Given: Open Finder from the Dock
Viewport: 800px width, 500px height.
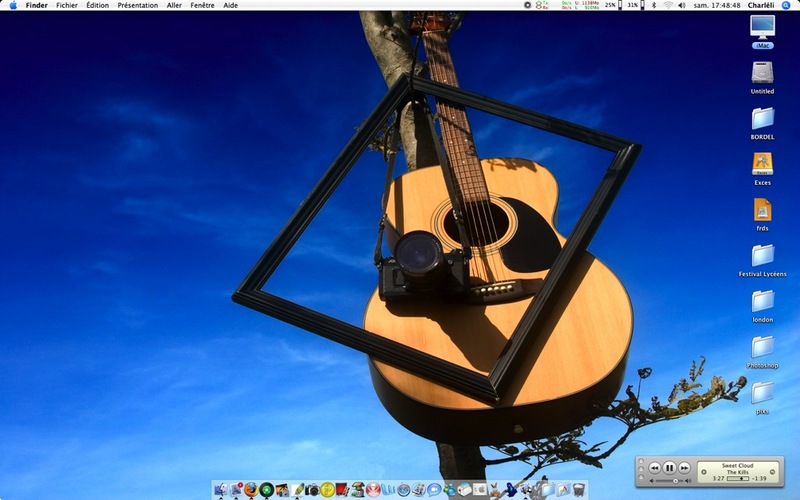Looking at the screenshot, I should [220, 490].
